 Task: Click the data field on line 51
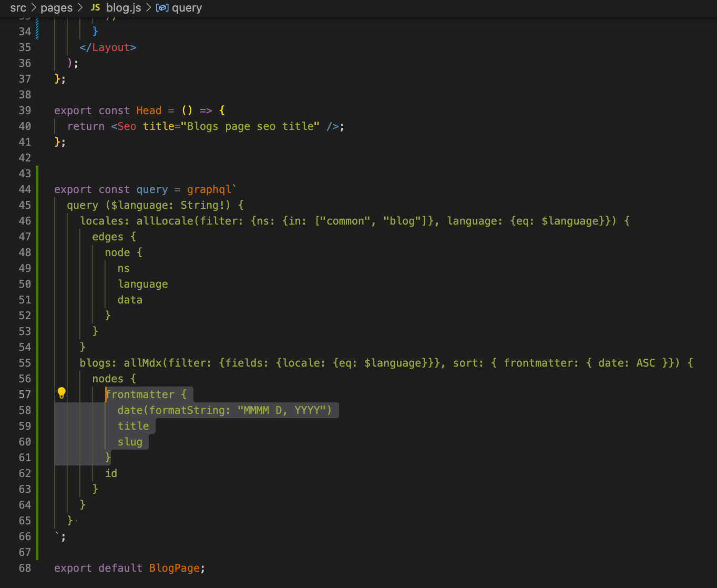point(130,300)
